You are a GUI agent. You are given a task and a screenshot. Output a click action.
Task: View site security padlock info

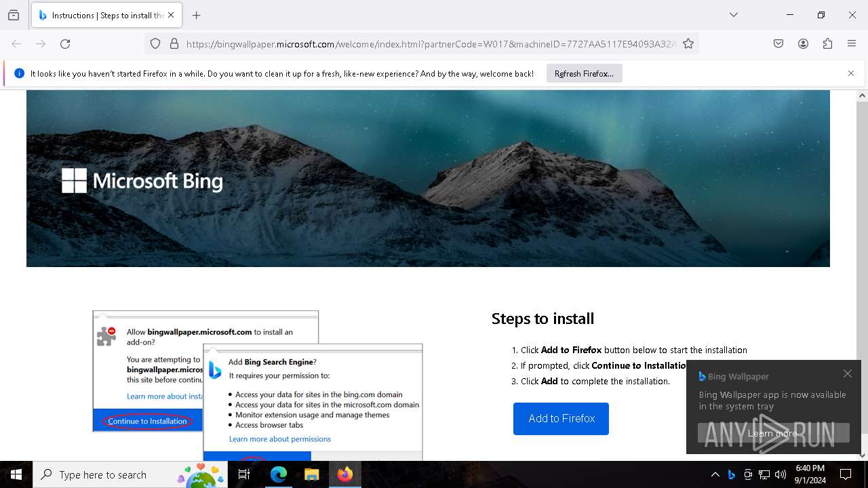(174, 43)
